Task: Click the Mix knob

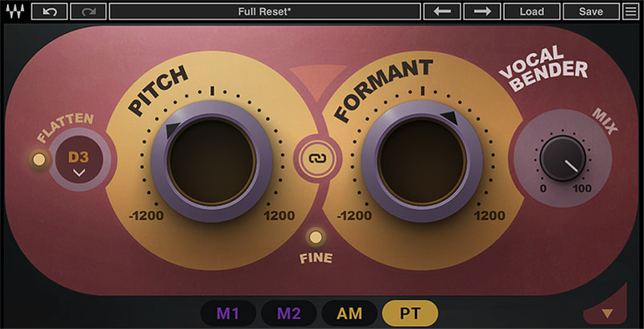Action: [563, 158]
